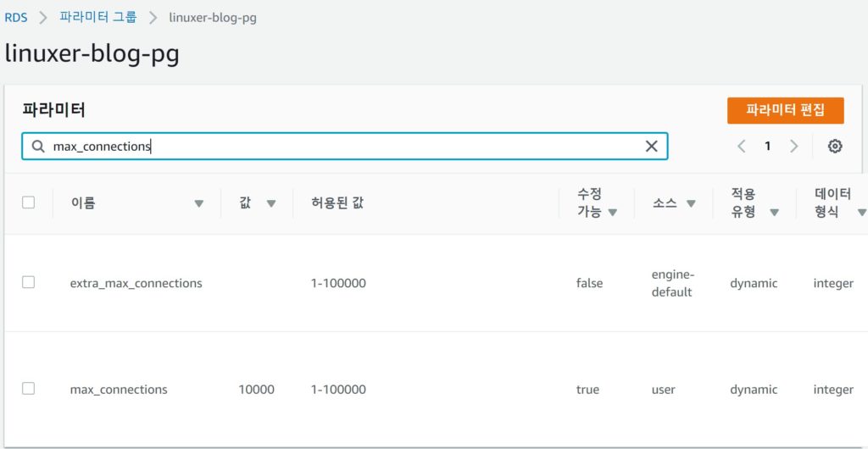868x449 pixels.
Task: Clear the search field with the X icon
Action: 651,147
